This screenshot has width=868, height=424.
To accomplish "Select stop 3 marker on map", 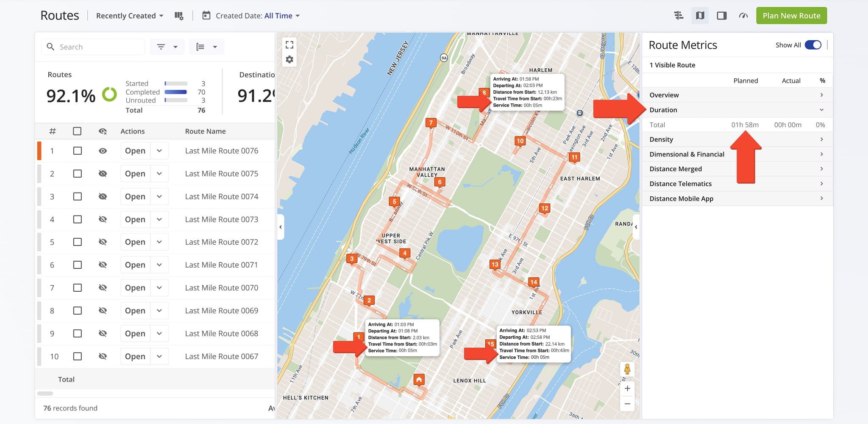I will (351, 259).
